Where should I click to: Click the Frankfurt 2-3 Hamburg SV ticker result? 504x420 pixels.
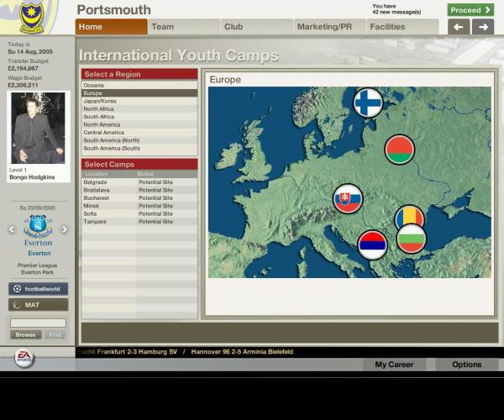tap(137, 352)
